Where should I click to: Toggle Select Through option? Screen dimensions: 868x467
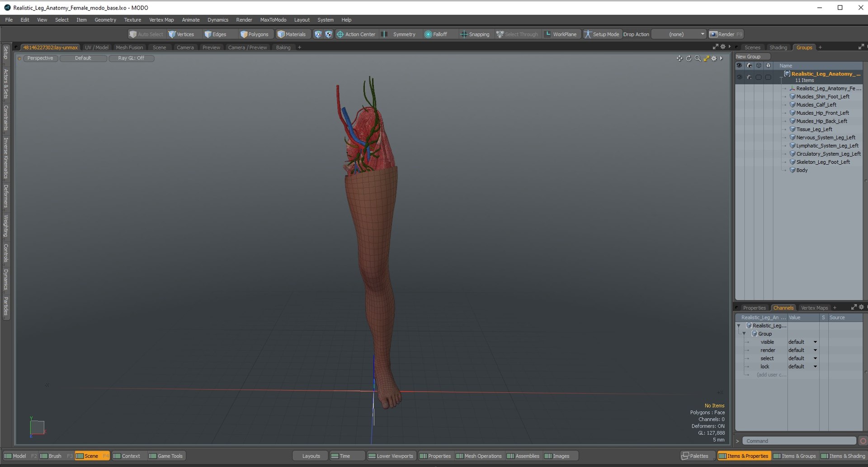[x=517, y=34]
